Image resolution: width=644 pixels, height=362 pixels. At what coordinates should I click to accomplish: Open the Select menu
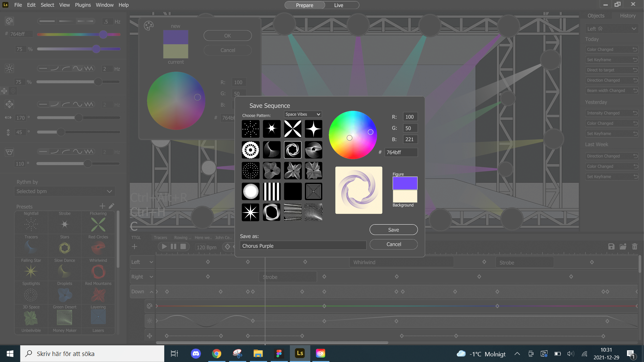[47, 5]
